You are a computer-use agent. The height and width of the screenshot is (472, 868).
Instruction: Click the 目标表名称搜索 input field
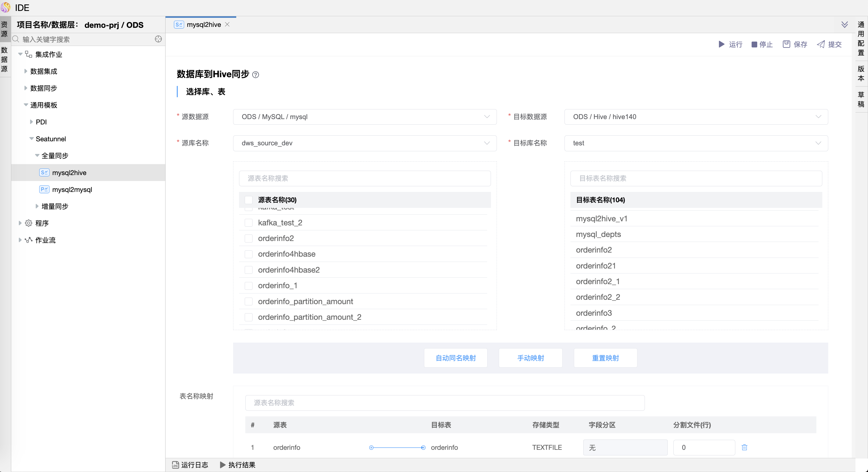[x=696, y=178]
